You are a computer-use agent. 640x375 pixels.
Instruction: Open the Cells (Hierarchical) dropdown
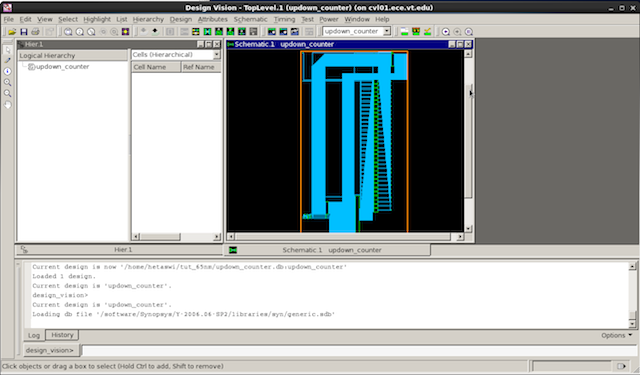pos(176,54)
